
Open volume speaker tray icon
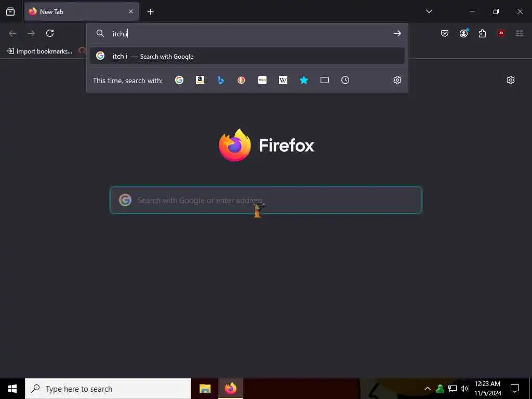(464, 389)
